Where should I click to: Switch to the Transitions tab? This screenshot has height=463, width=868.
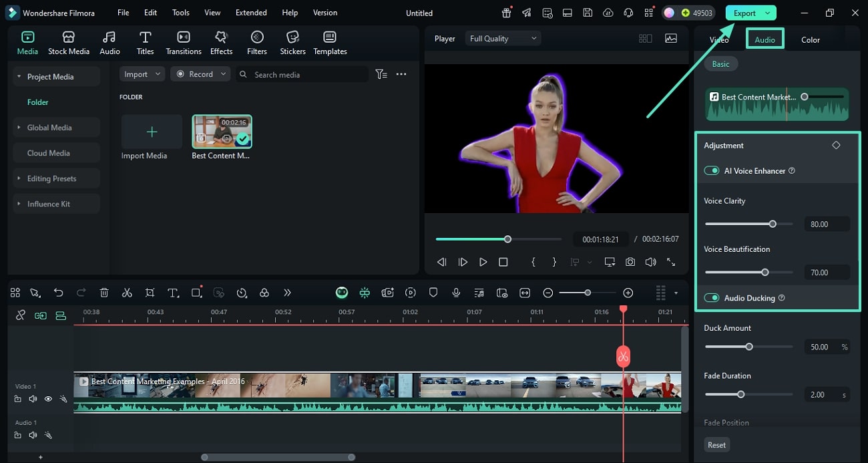[184, 43]
